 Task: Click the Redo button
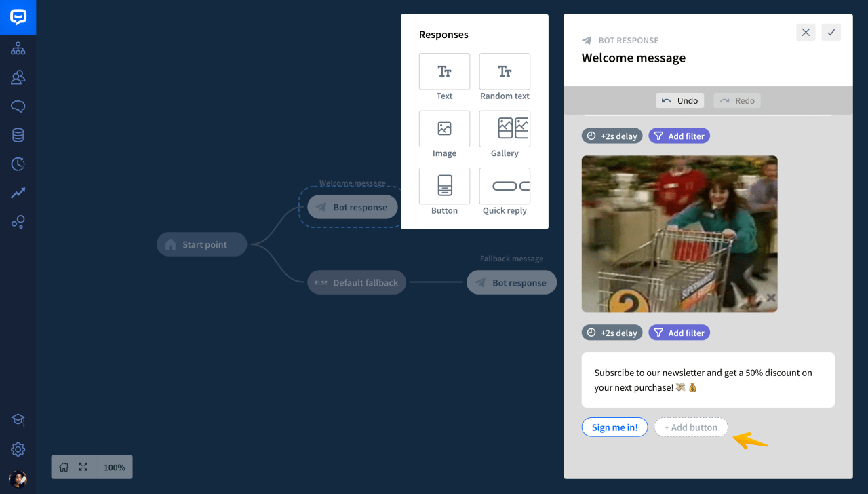pos(737,100)
